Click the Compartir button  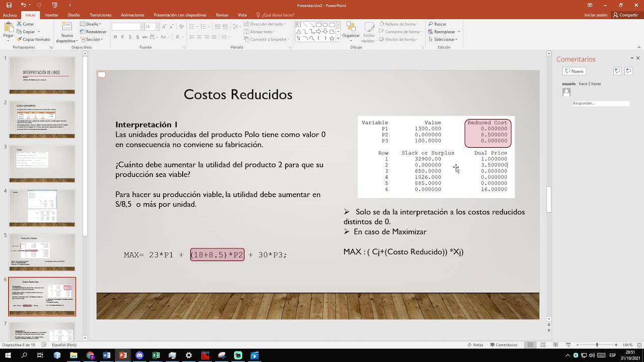tap(625, 15)
